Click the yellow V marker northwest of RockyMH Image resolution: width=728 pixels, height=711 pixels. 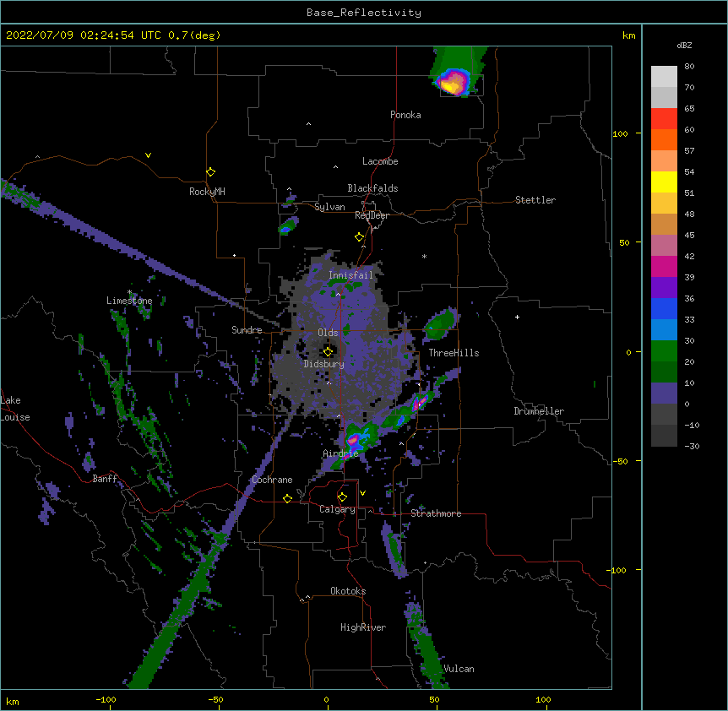[148, 155]
